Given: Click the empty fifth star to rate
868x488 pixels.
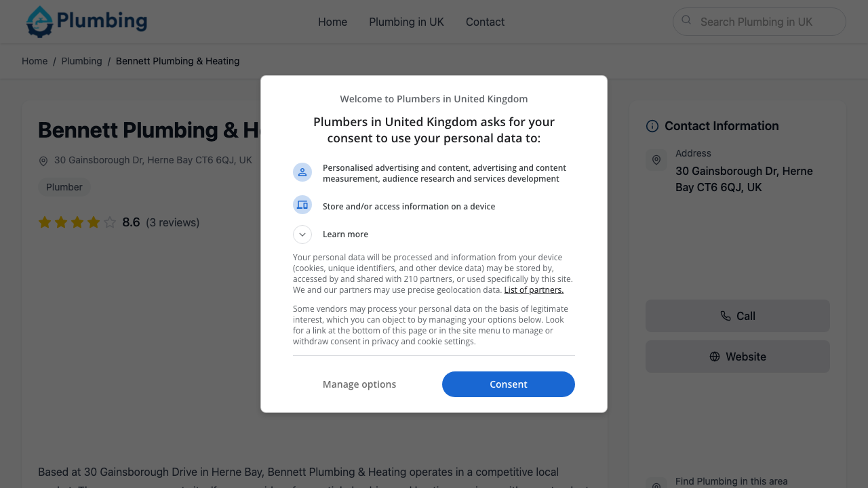Looking at the screenshot, I should tap(110, 222).
